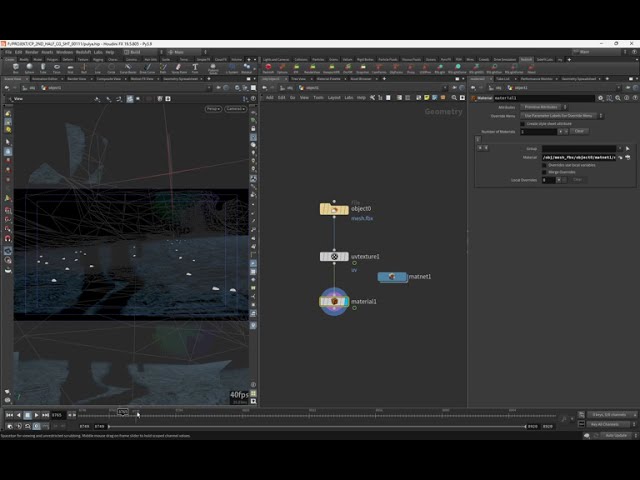Open Attributes dropdown menu
This screenshot has width=640, height=480.
(544, 107)
